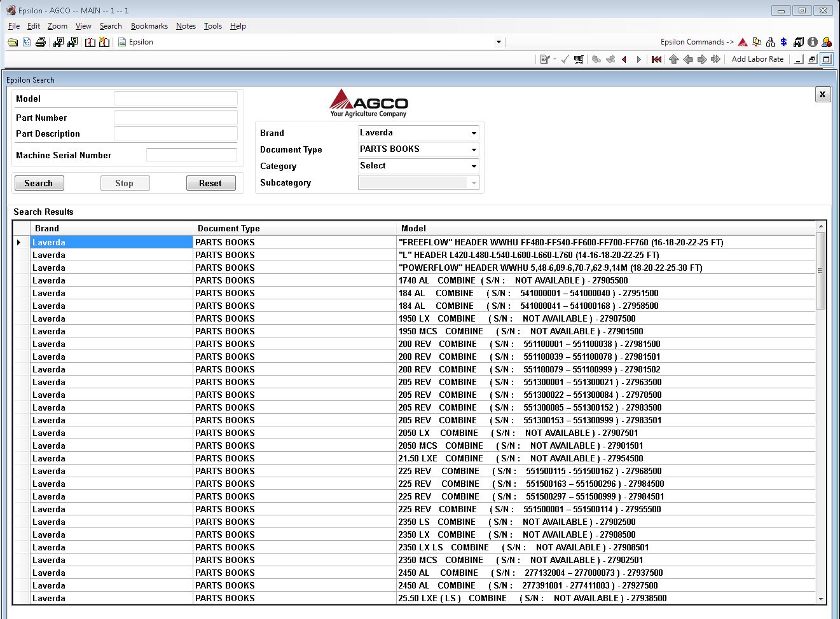The image size is (840, 619).
Task: Click the gray up arrow icon
Action: click(x=674, y=59)
